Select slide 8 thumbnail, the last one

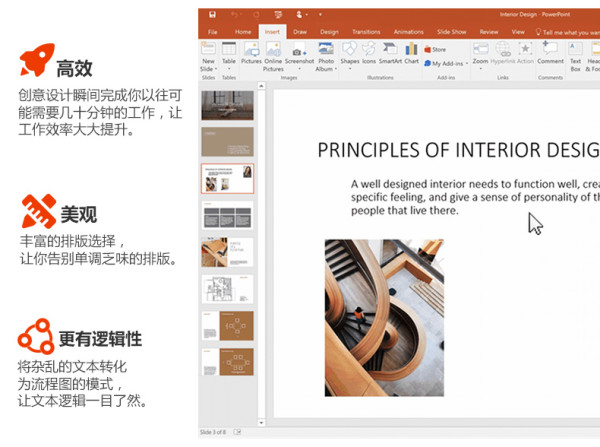(227, 362)
